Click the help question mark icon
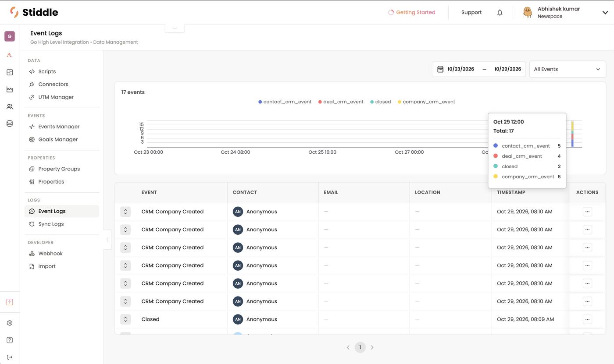The height and width of the screenshot is (364, 614). [x=10, y=340]
